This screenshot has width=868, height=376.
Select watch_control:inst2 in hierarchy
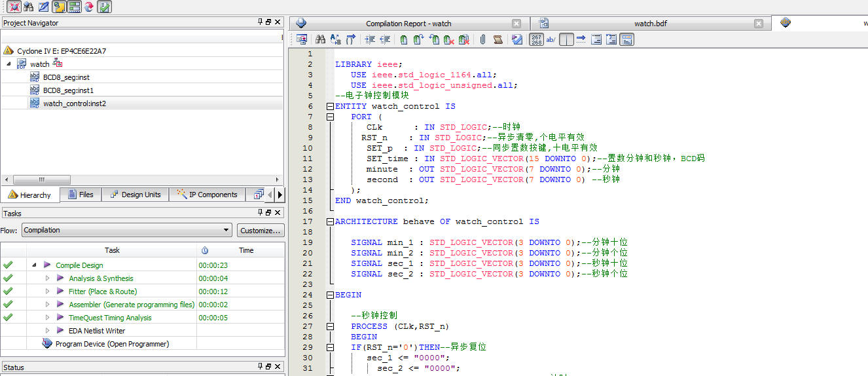[x=74, y=103]
